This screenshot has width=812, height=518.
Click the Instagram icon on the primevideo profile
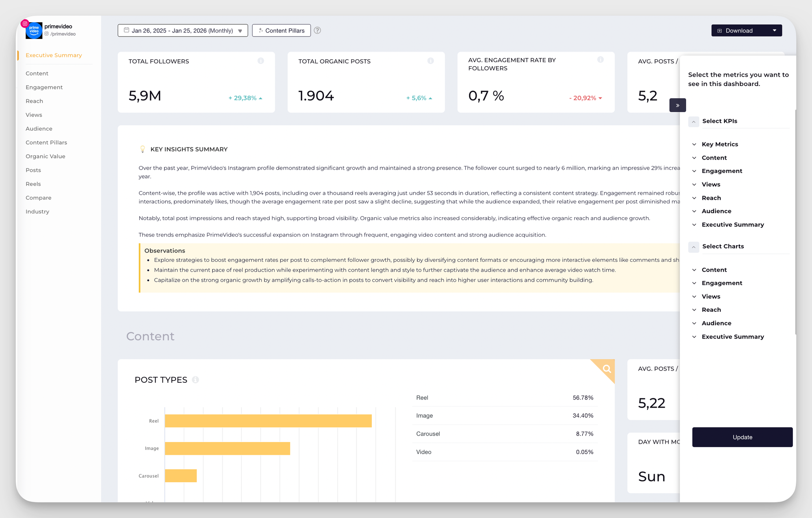[x=25, y=23]
